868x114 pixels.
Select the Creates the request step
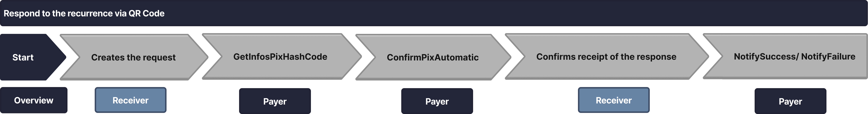tap(134, 57)
